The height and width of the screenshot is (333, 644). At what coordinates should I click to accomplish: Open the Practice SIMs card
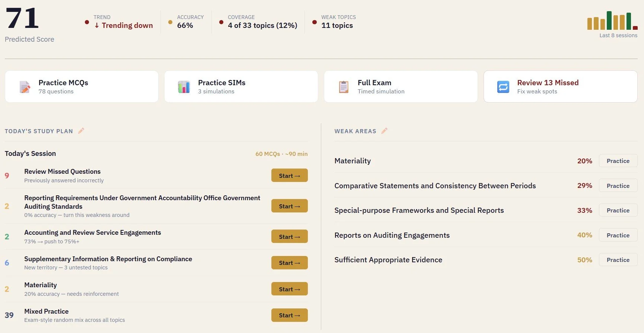[241, 87]
